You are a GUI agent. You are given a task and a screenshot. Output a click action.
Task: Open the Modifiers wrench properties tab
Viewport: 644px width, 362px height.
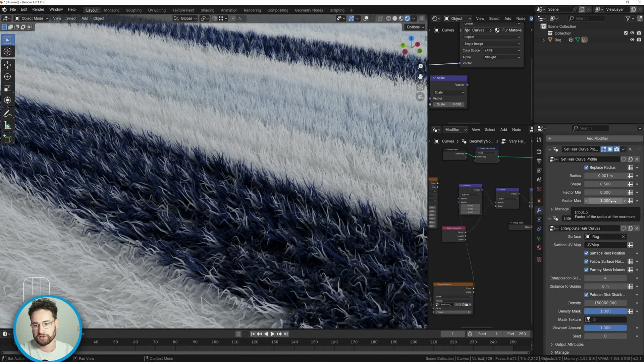click(x=539, y=210)
